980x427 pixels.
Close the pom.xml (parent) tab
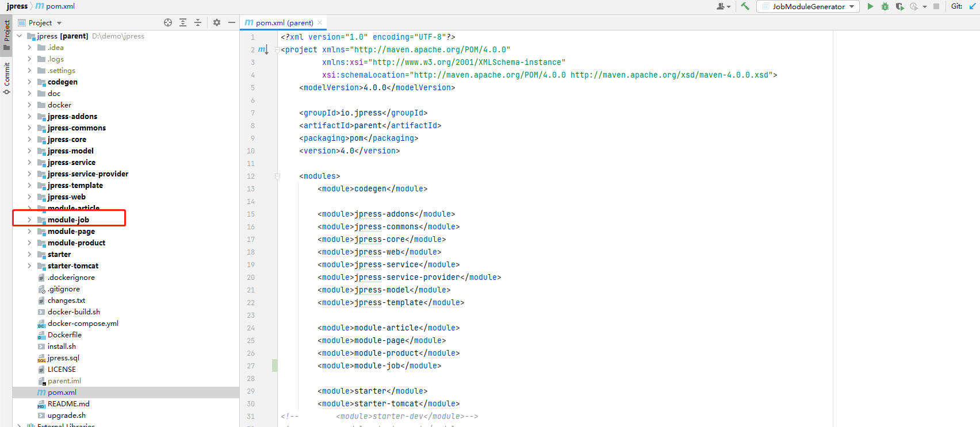pos(320,22)
